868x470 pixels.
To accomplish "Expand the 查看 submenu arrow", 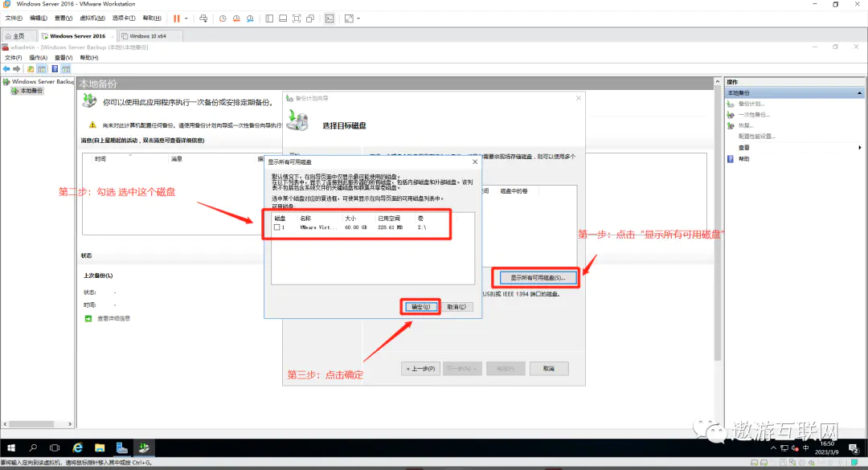I will 860,148.
